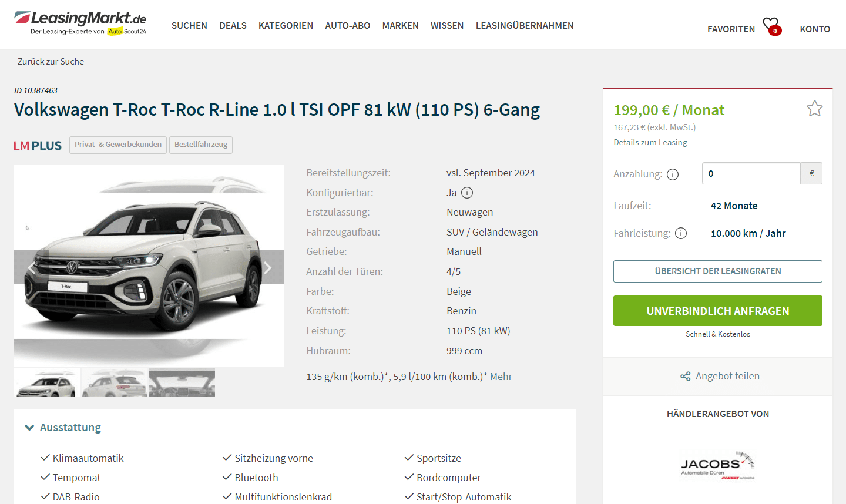Viewport: 846px width, 504px height.
Task: Click the Konfigurierbar info icon
Action: [467, 193]
